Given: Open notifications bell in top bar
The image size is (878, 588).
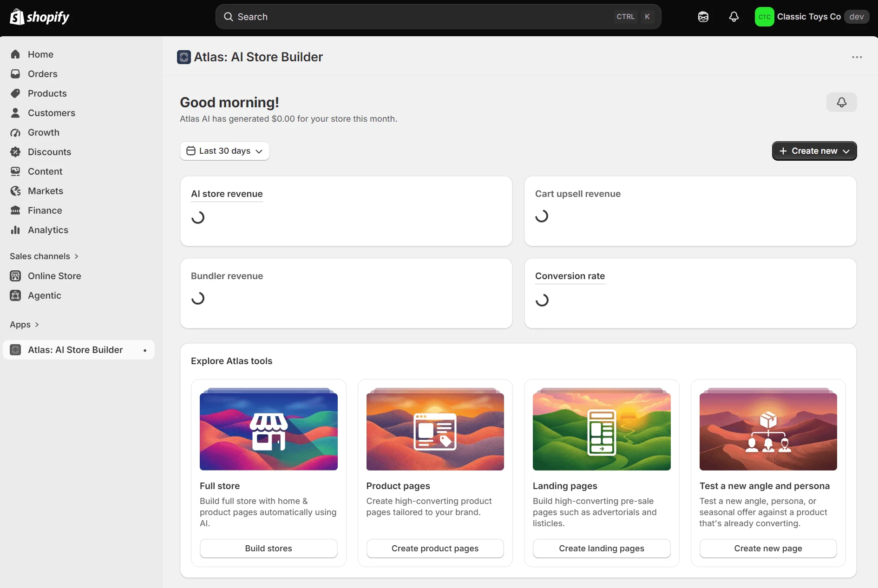Looking at the screenshot, I should click(x=734, y=17).
